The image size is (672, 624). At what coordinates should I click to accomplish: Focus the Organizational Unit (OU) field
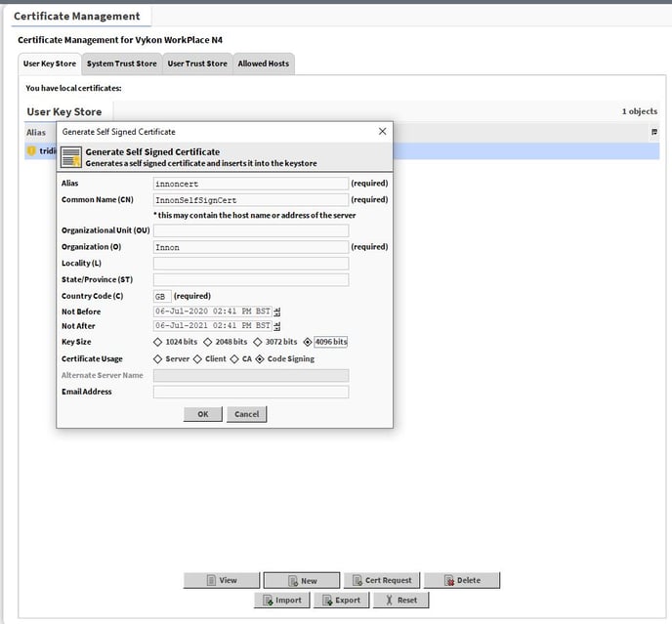(x=251, y=230)
